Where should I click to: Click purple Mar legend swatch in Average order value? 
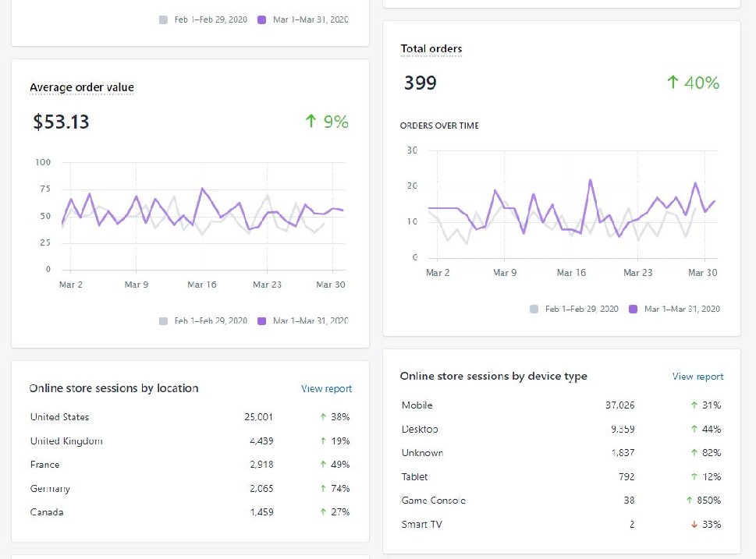point(262,321)
